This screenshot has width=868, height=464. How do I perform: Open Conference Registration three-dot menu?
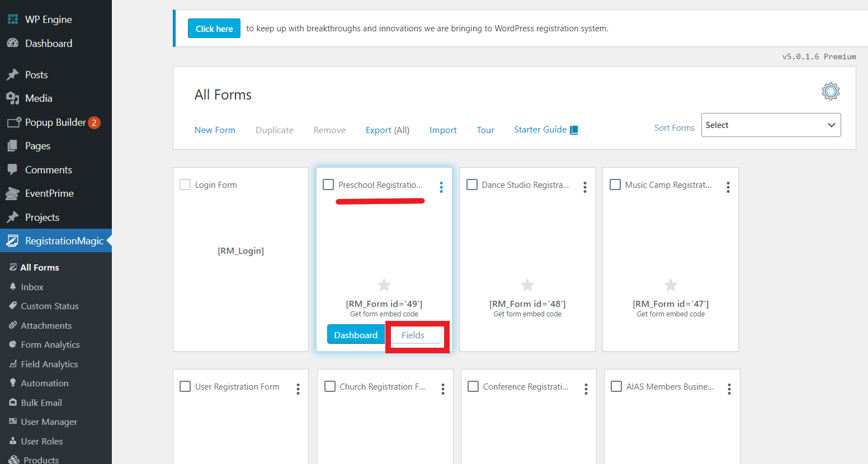(x=586, y=389)
